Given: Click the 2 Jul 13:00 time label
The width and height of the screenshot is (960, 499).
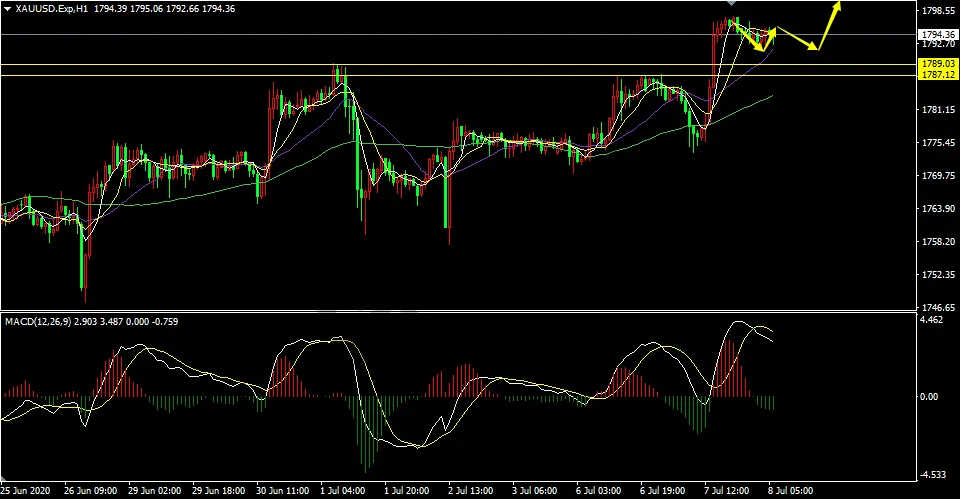Looking at the screenshot, I should click(471, 491).
